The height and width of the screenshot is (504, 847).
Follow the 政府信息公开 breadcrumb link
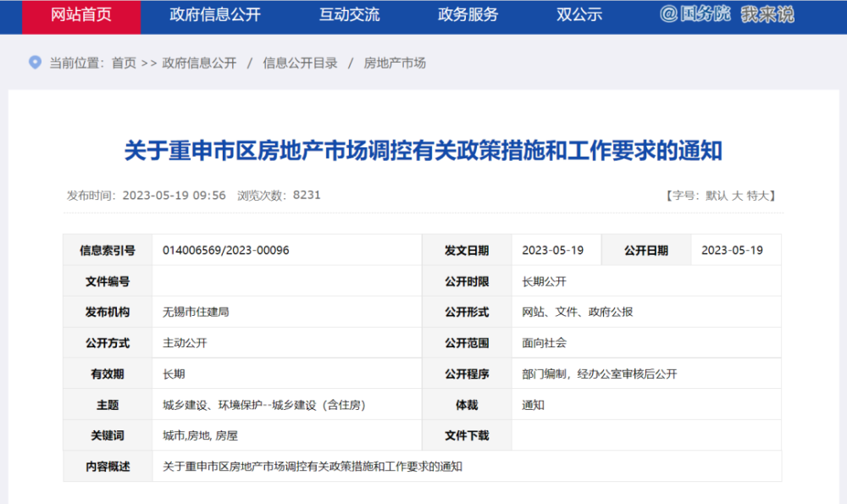click(199, 64)
